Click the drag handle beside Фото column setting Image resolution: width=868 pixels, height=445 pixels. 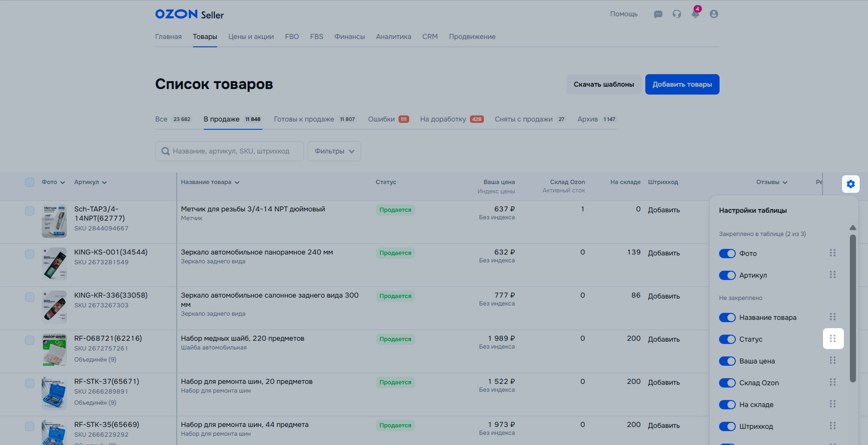click(833, 253)
